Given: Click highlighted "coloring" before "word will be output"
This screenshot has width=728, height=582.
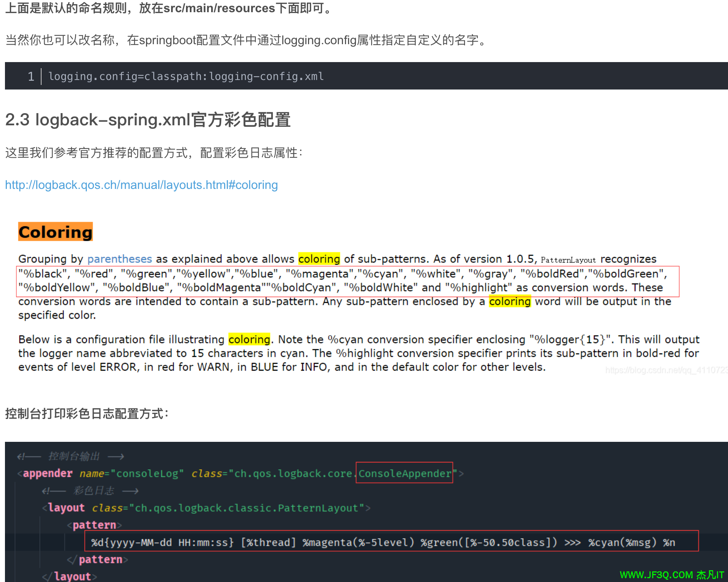Looking at the screenshot, I should (510, 302).
